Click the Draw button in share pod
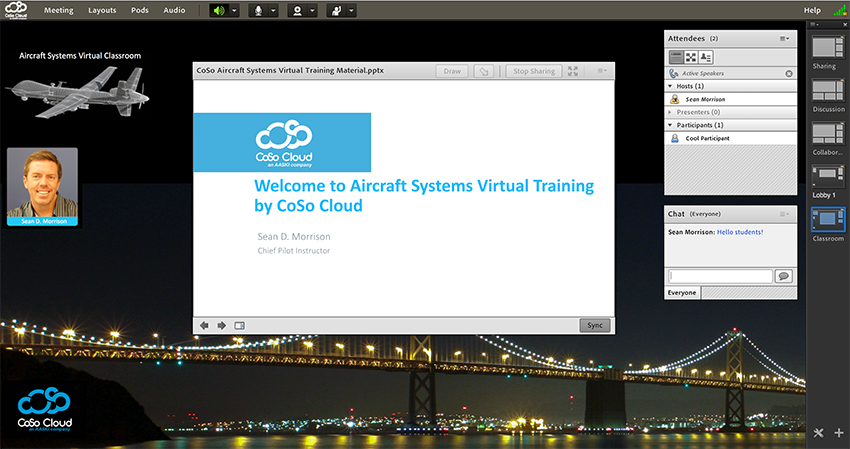850x449 pixels. pyautogui.click(x=452, y=71)
